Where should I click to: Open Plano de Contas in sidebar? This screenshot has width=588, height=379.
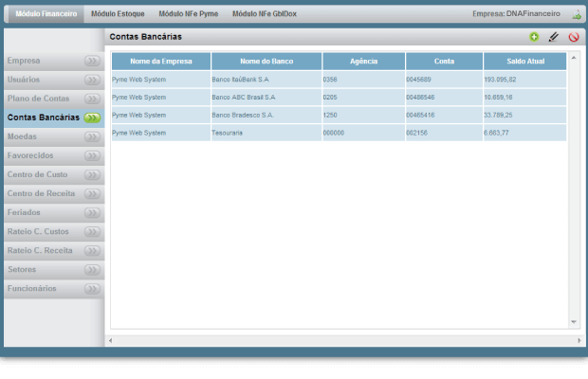39,99
